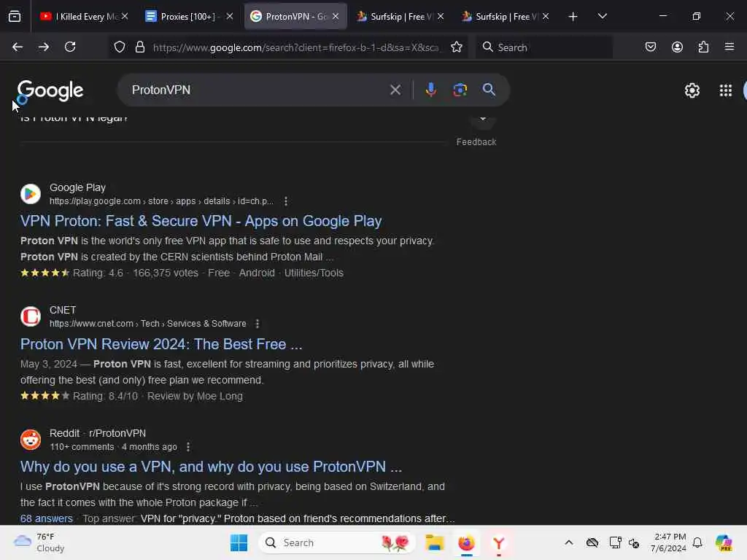Show hidden system tray icons

(569, 542)
